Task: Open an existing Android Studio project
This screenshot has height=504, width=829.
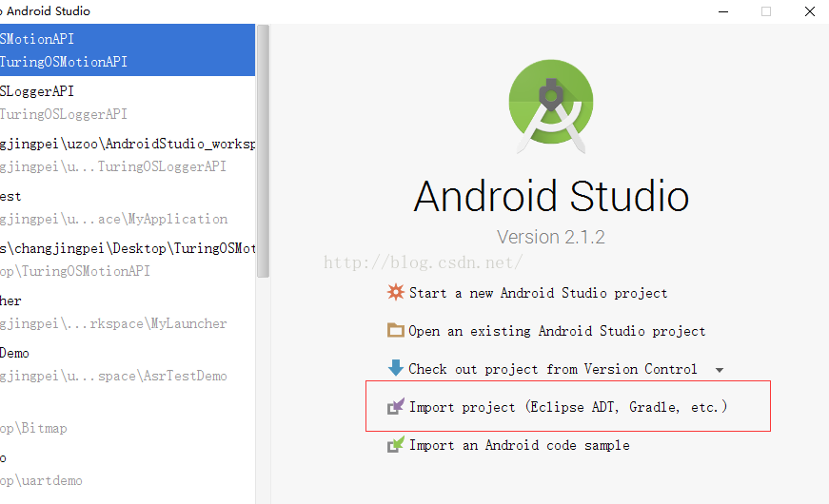Action: pyautogui.click(x=557, y=331)
